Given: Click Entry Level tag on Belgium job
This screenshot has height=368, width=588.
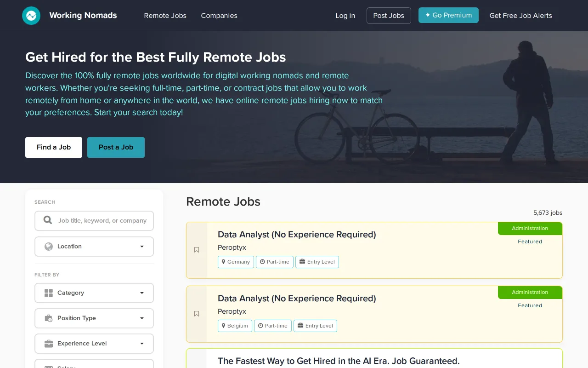Looking at the screenshot, I should coord(315,326).
